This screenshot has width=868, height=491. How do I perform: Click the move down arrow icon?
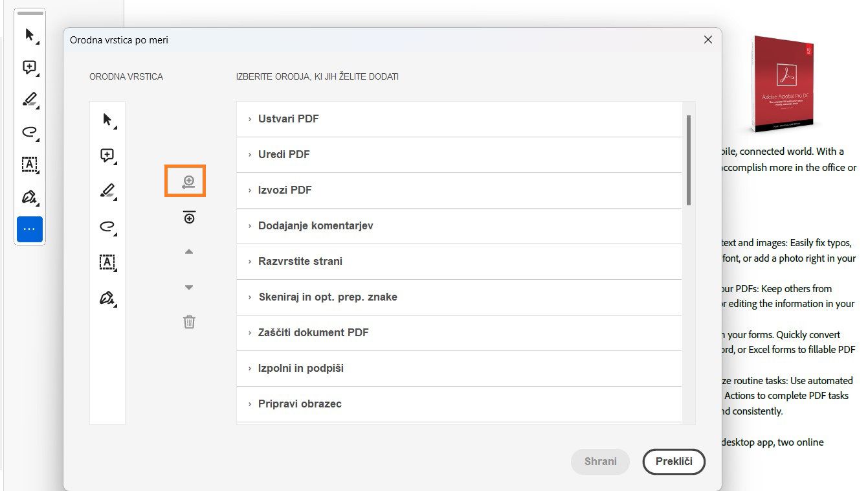click(x=189, y=288)
